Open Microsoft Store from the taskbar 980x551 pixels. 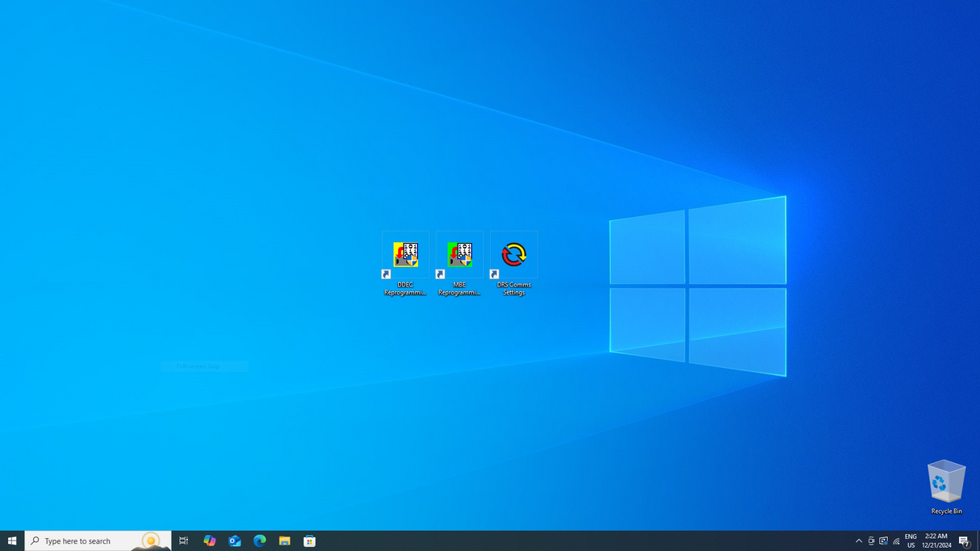[x=309, y=541]
